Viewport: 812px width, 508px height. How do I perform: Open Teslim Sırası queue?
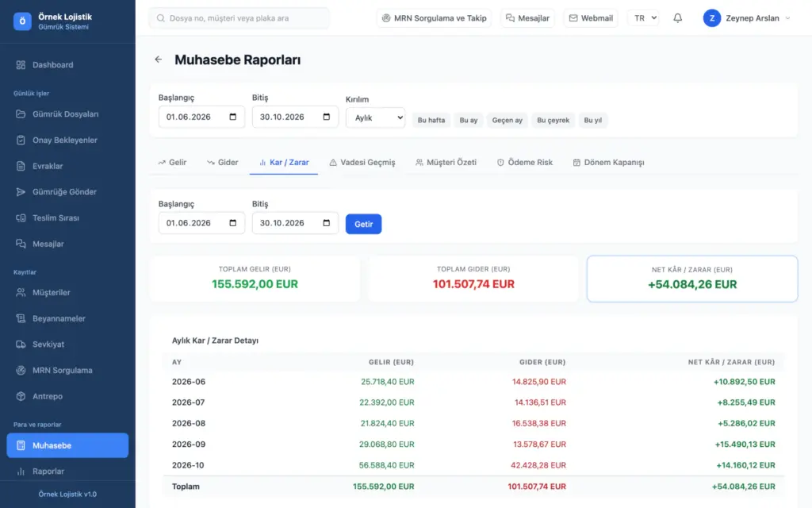point(67,217)
